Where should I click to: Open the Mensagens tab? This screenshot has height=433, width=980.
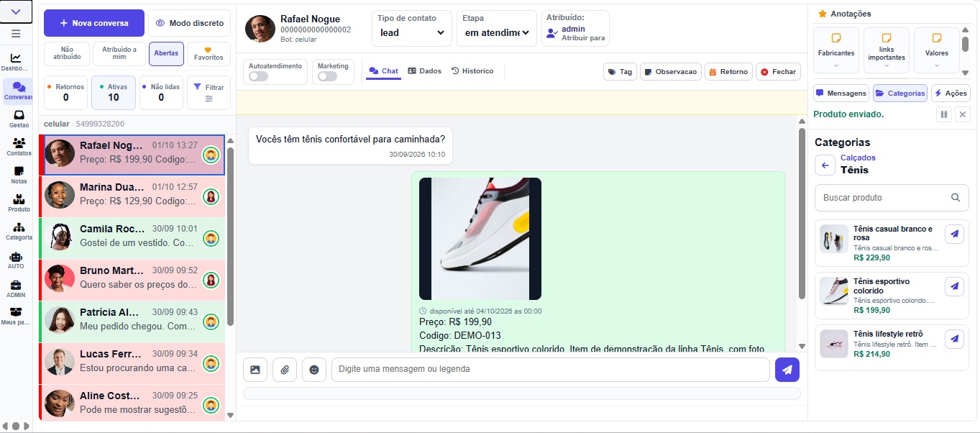841,93
